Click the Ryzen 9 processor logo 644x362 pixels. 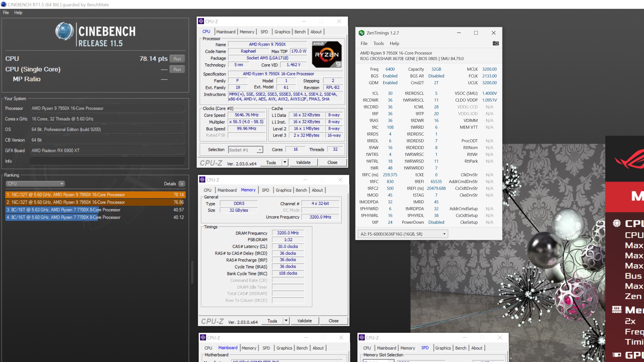click(327, 55)
